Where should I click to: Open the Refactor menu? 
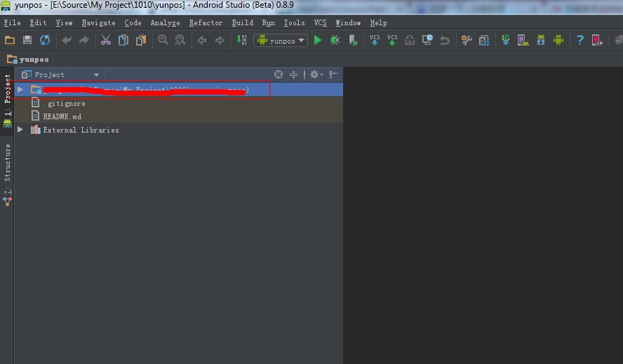tap(206, 23)
